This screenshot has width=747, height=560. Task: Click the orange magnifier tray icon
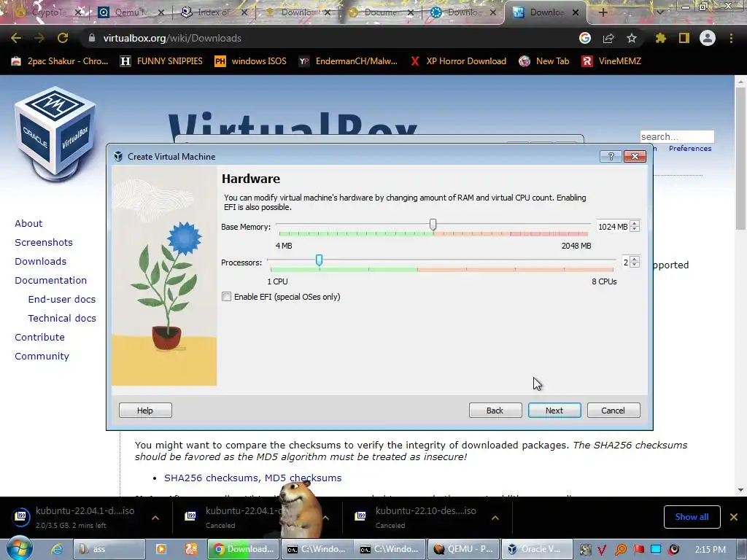(x=620, y=550)
